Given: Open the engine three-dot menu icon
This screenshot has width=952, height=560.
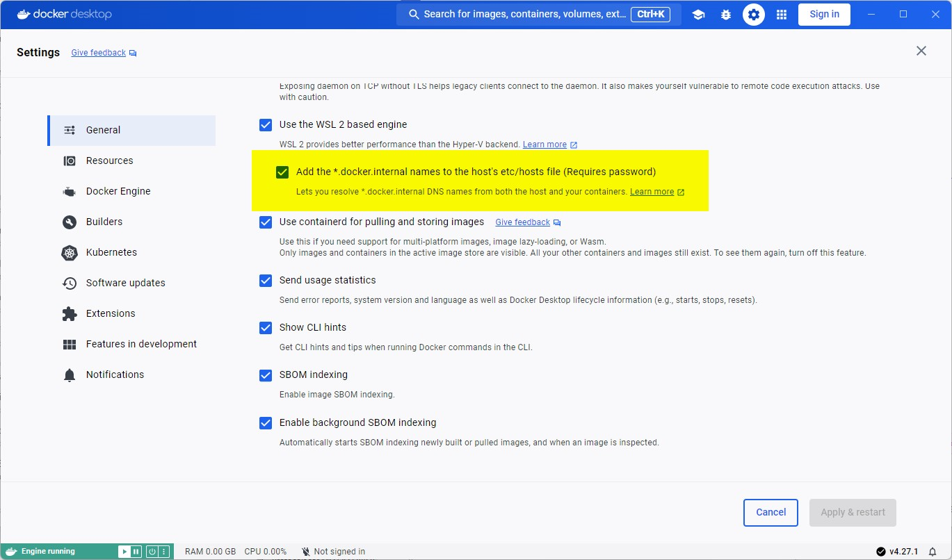Looking at the screenshot, I should pos(163,552).
